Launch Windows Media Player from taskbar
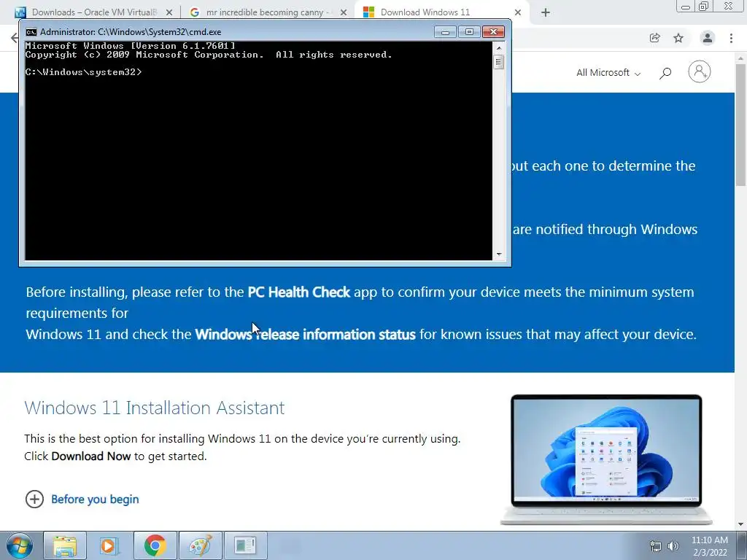Screen dimensions: 747x560 click(109, 545)
